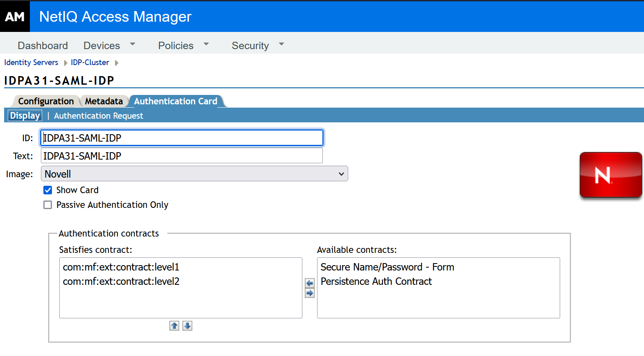Open the Image dropdown showing Novell

click(x=194, y=173)
